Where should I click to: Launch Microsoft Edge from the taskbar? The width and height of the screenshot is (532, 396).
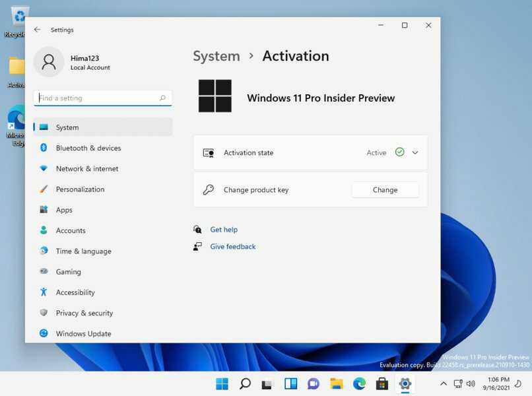[x=358, y=383]
